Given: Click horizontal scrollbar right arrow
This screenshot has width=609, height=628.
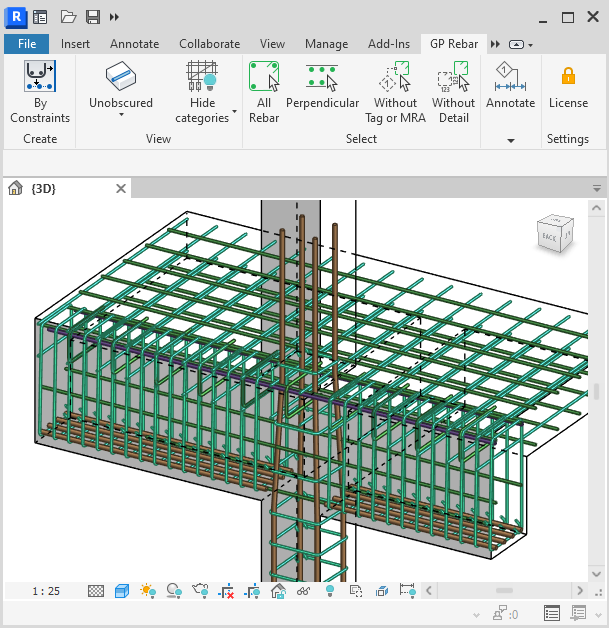Looking at the screenshot, I should [x=579, y=591].
